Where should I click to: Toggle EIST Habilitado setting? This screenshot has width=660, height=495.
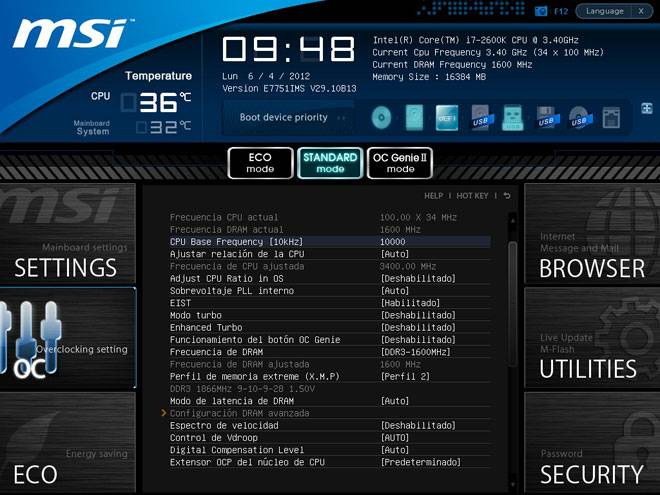330,303
